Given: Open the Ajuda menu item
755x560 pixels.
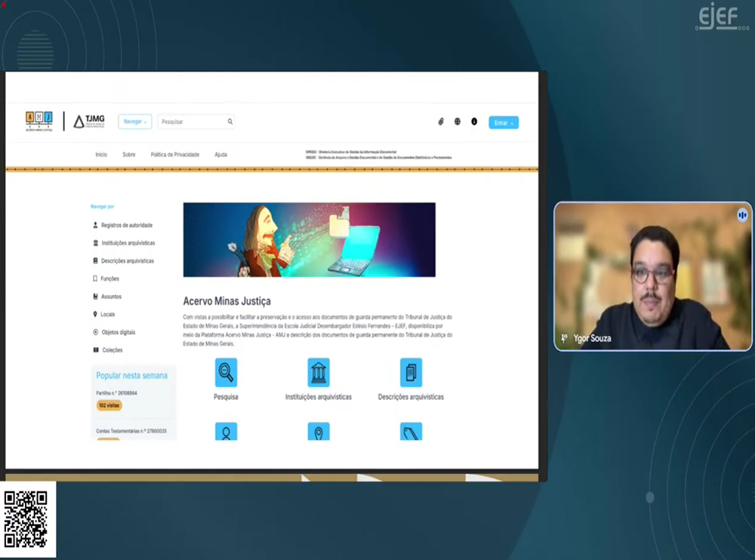Looking at the screenshot, I should click(220, 155).
